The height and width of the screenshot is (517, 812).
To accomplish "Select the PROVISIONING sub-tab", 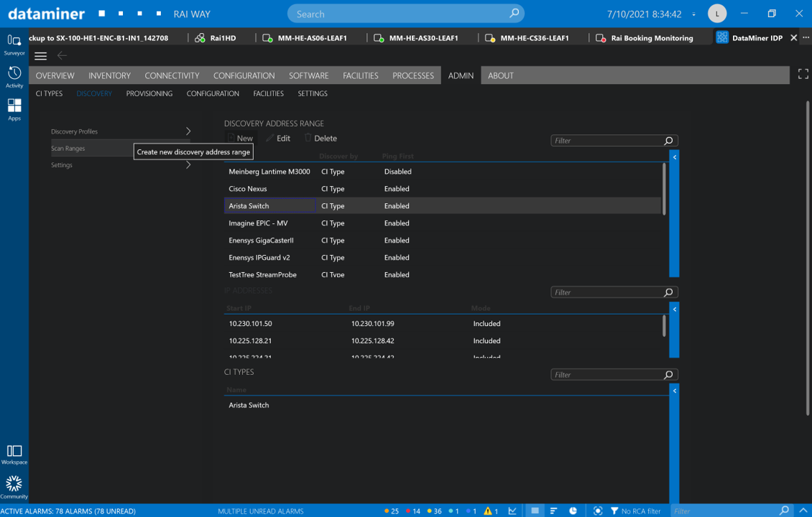I will (149, 93).
